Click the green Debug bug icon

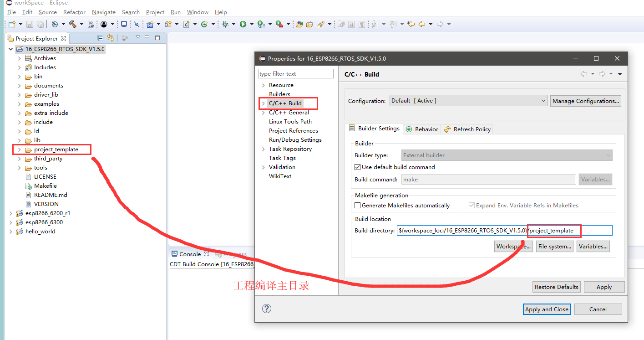[x=225, y=24]
